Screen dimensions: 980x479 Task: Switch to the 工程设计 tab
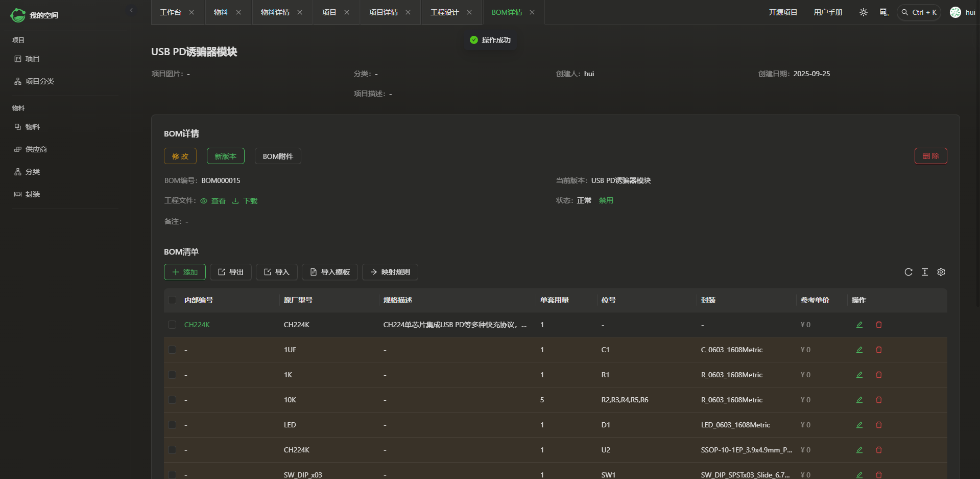point(444,12)
